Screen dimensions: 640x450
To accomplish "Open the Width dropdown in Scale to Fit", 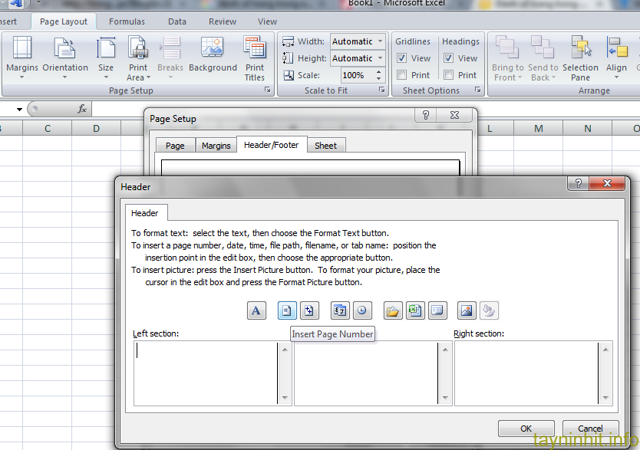I will coord(380,42).
